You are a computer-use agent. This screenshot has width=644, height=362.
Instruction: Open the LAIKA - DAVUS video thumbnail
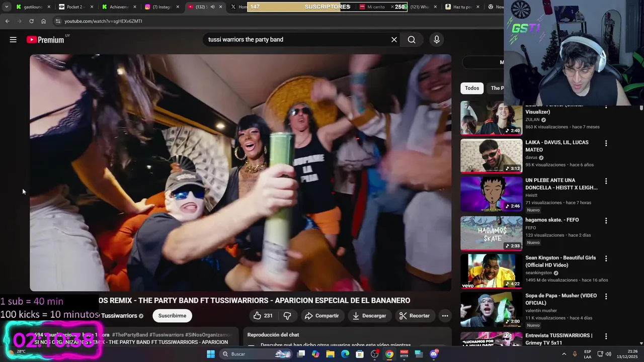[x=492, y=156]
